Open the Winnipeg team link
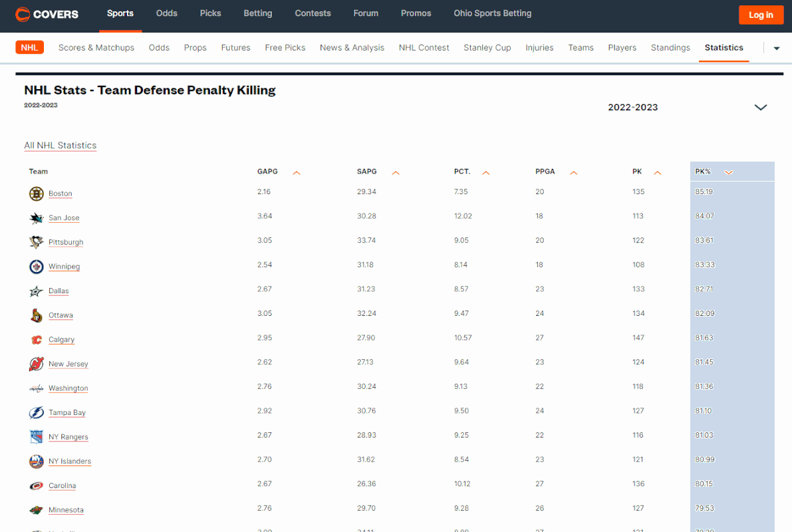This screenshot has width=792, height=532. (64, 266)
